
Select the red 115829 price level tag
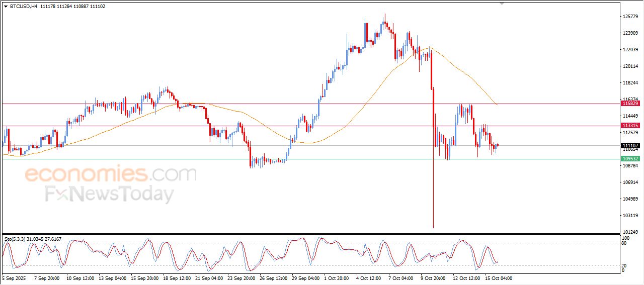[630, 103]
